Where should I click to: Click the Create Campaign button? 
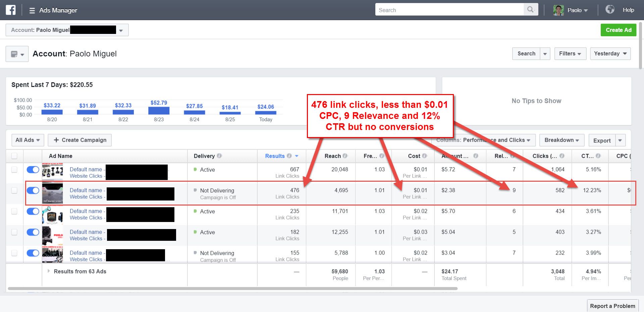point(80,140)
